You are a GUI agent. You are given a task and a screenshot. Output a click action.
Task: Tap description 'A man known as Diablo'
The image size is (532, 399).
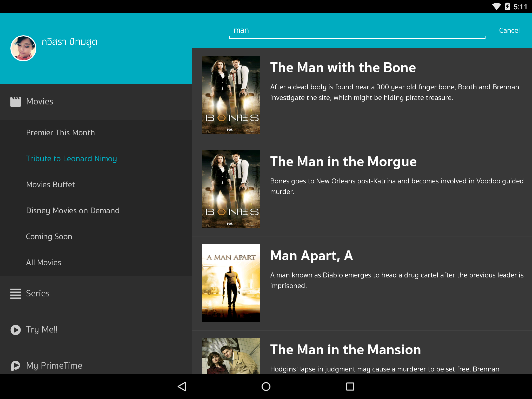[x=397, y=280]
